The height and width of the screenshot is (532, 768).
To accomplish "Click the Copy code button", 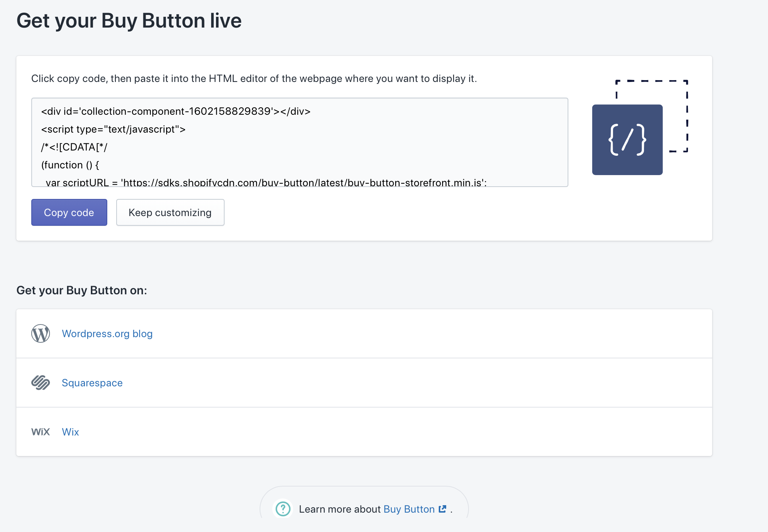I will pyautogui.click(x=69, y=212).
